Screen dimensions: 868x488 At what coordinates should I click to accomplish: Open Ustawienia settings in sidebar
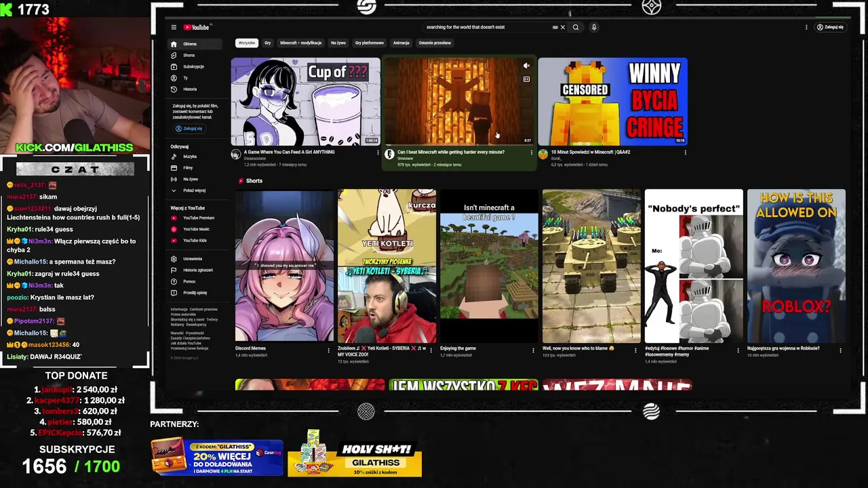195,259
